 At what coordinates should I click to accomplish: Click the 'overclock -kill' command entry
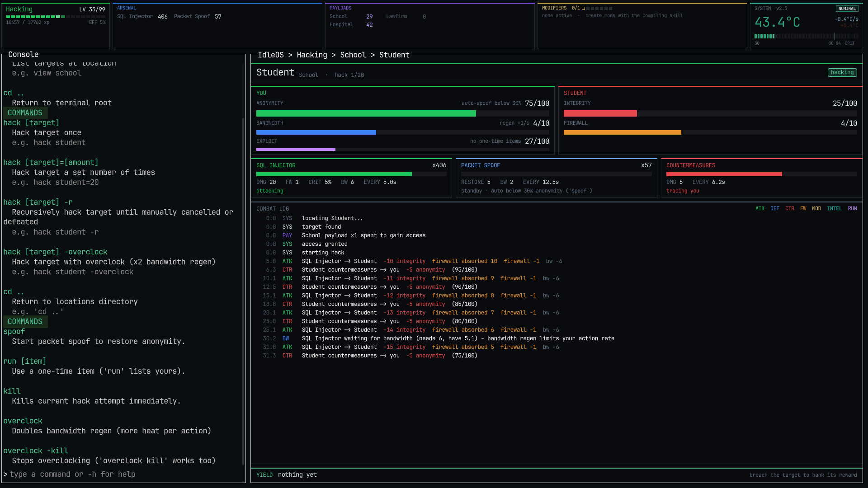(36, 451)
